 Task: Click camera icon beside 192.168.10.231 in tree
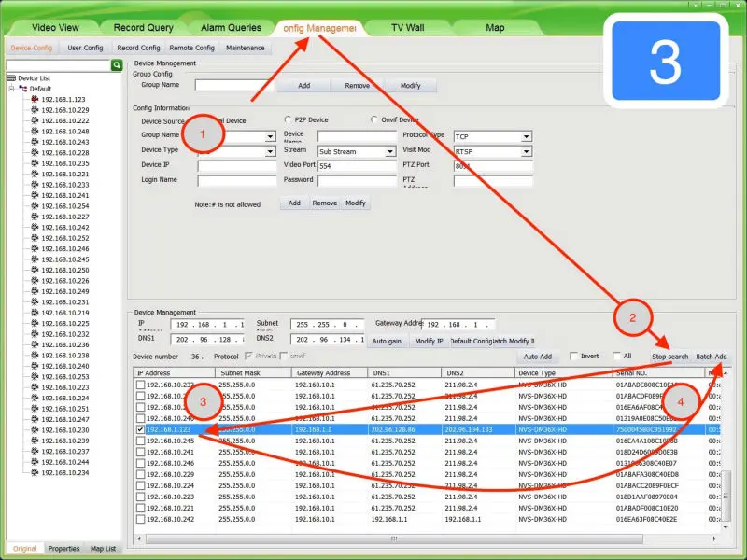pyautogui.click(x=35, y=301)
